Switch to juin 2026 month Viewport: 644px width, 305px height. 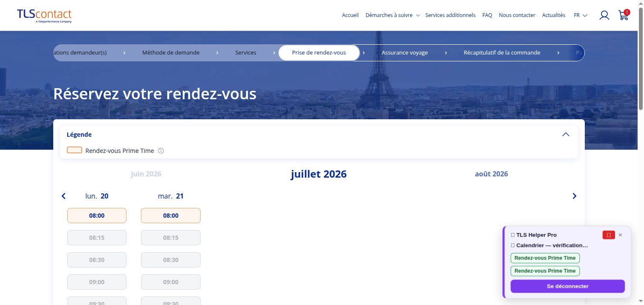[x=146, y=174]
